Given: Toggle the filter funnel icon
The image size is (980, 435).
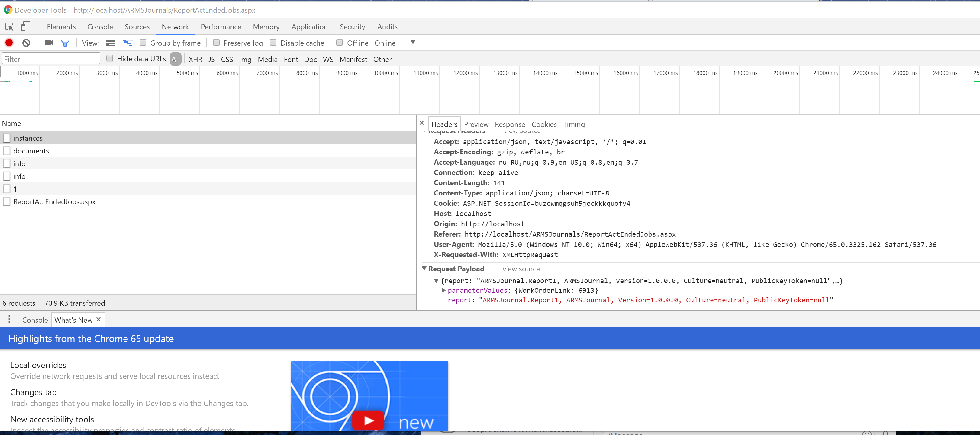Looking at the screenshot, I should (x=65, y=43).
